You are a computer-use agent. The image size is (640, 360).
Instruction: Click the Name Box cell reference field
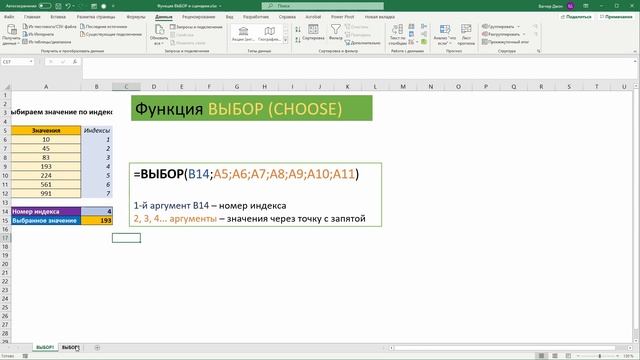pos(18,62)
